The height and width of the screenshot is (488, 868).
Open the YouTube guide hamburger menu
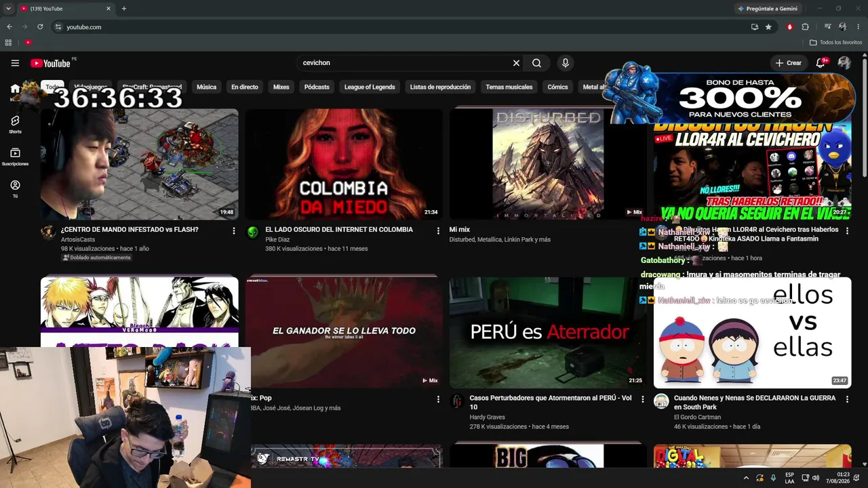coord(15,63)
